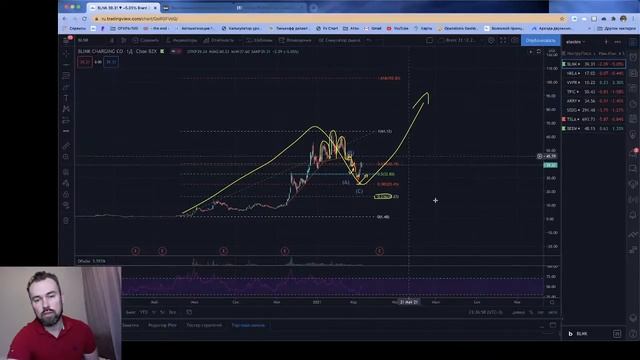Toggle the авто (auto) scale option

552,312
